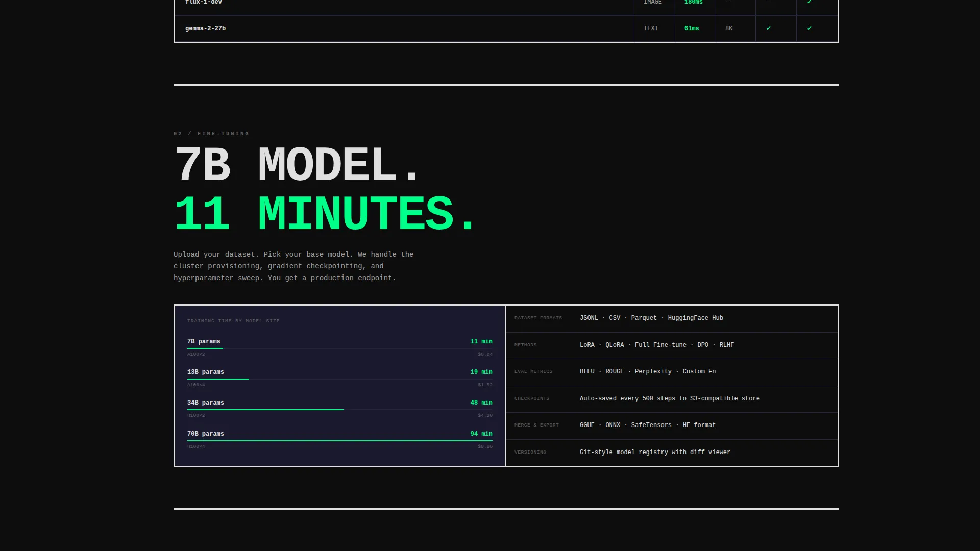Click the green '11 MINUTES.' headline
Screen dimensions: 980x551
325,214
